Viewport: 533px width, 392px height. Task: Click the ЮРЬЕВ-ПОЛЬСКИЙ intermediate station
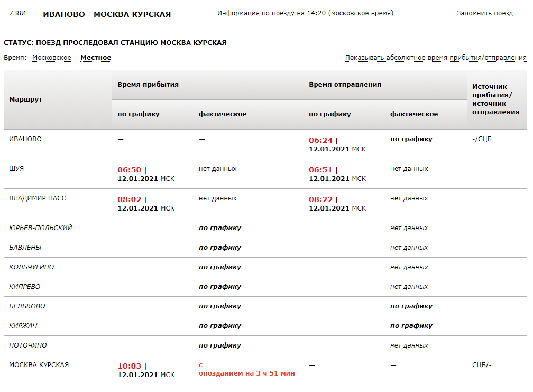coord(41,228)
